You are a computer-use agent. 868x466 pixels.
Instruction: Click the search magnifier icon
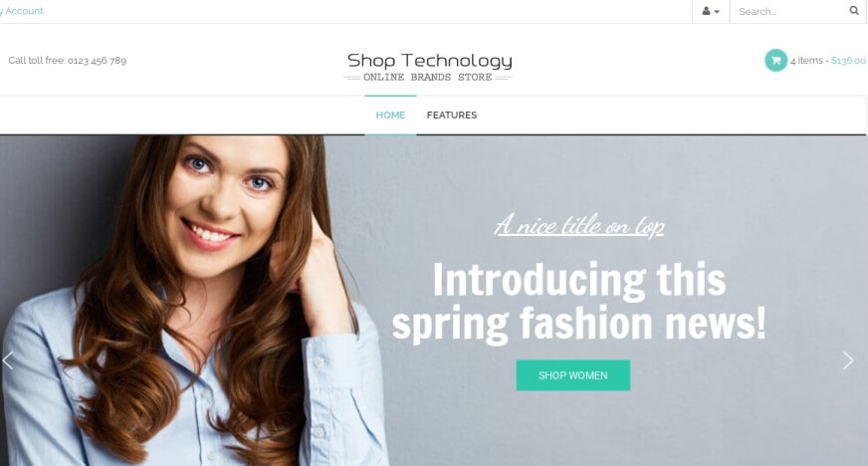[854, 11]
